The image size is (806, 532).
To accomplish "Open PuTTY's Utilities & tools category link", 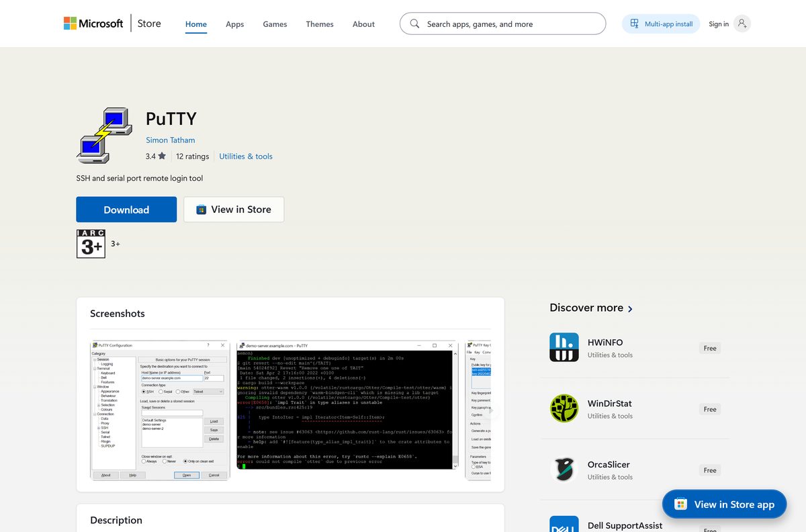I will click(246, 156).
